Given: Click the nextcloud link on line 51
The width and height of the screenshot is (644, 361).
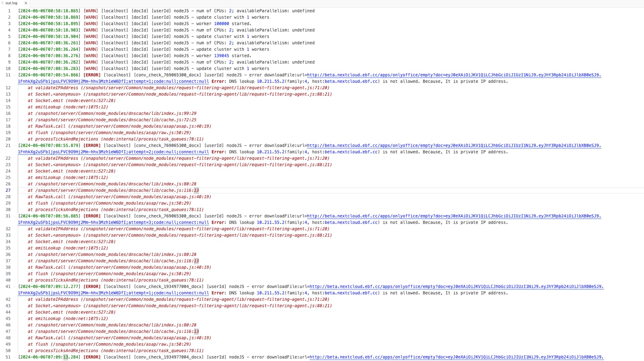Looking at the screenshot, I should 456,357.
